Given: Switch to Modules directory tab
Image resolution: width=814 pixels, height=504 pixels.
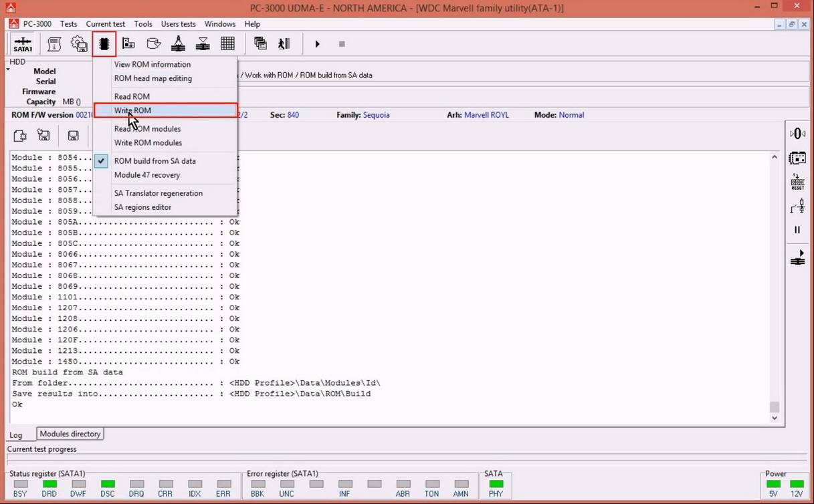Looking at the screenshot, I should coord(70,434).
